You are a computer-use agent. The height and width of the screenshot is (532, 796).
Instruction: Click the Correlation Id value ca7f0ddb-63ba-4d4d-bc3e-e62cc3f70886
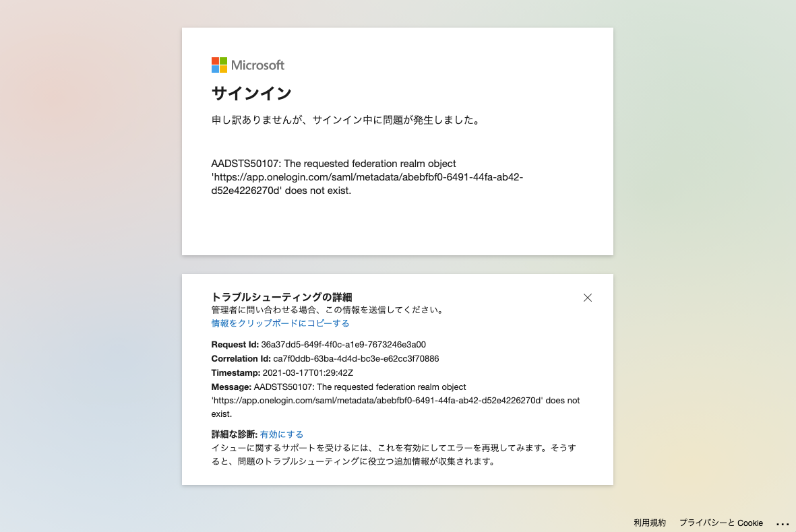click(356, 358)
